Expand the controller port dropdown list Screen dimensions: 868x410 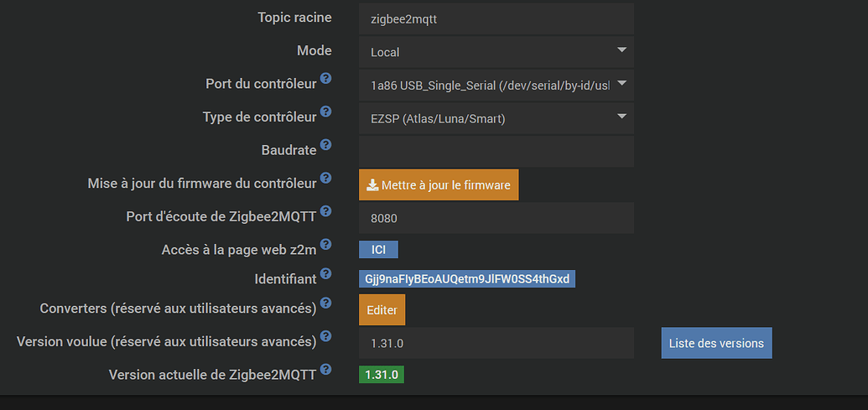tap(496, 85)
